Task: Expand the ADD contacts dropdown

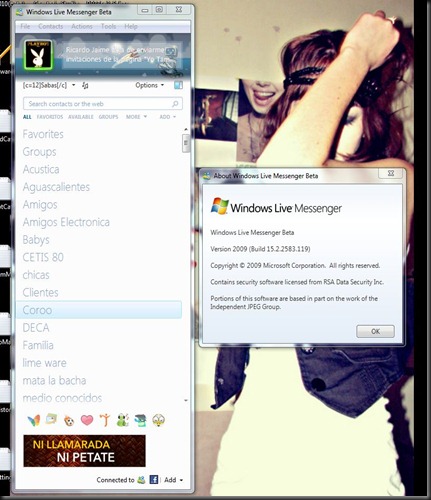Action: pyautogui.click(x=167, y=117)
